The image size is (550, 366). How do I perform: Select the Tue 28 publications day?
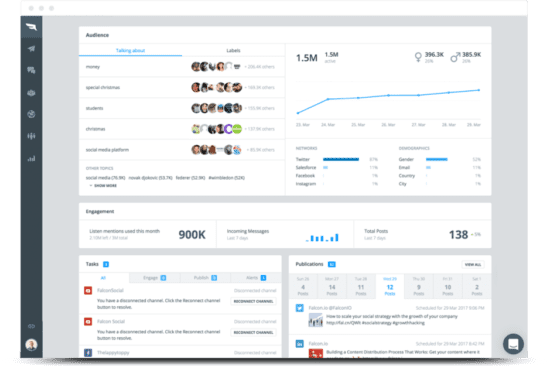[x=361, y=286]
